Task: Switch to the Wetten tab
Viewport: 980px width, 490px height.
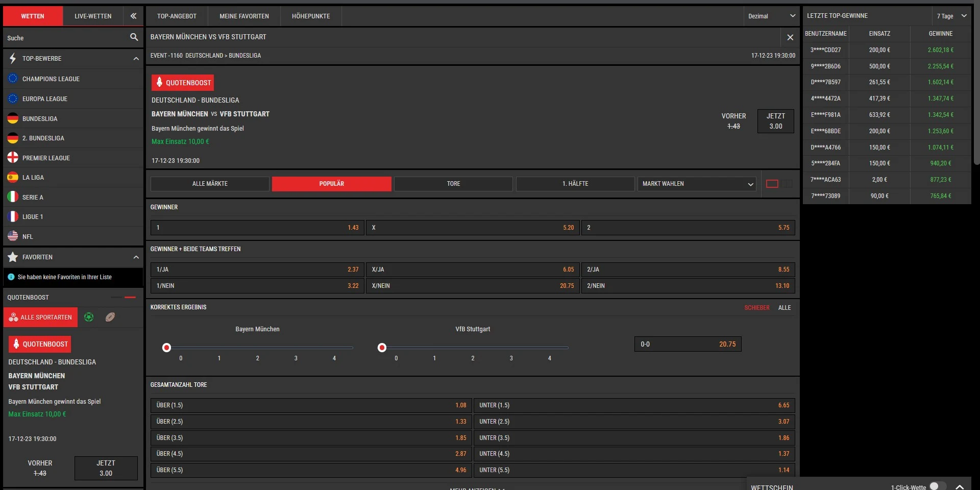Action: [x=33, y=16]
